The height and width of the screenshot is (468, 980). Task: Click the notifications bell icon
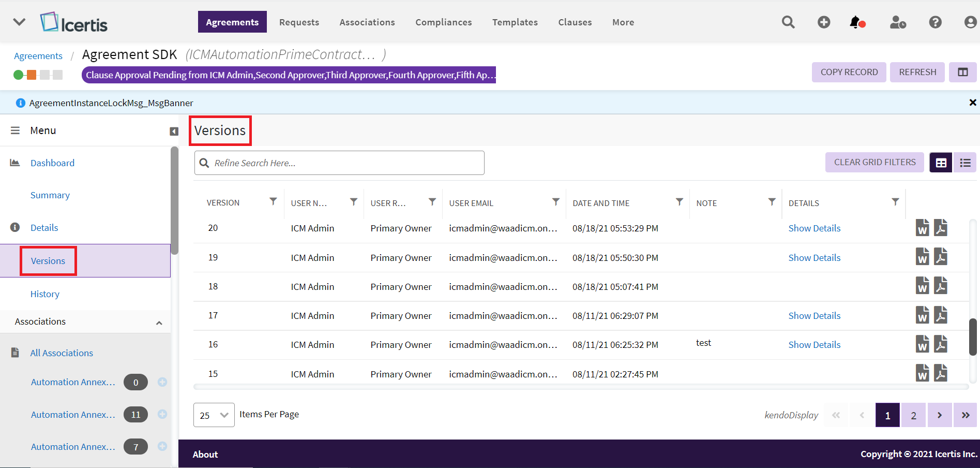click(856, 22)
